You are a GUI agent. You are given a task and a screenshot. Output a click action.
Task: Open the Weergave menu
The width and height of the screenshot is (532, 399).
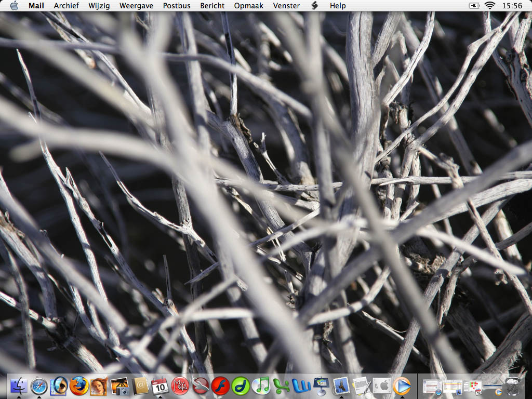point(136,6)
